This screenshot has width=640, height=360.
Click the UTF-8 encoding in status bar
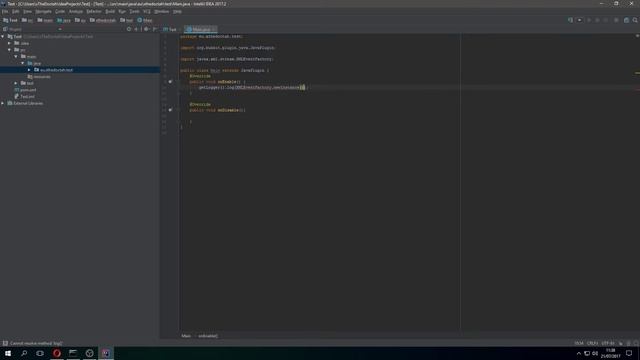click(608, 343)
